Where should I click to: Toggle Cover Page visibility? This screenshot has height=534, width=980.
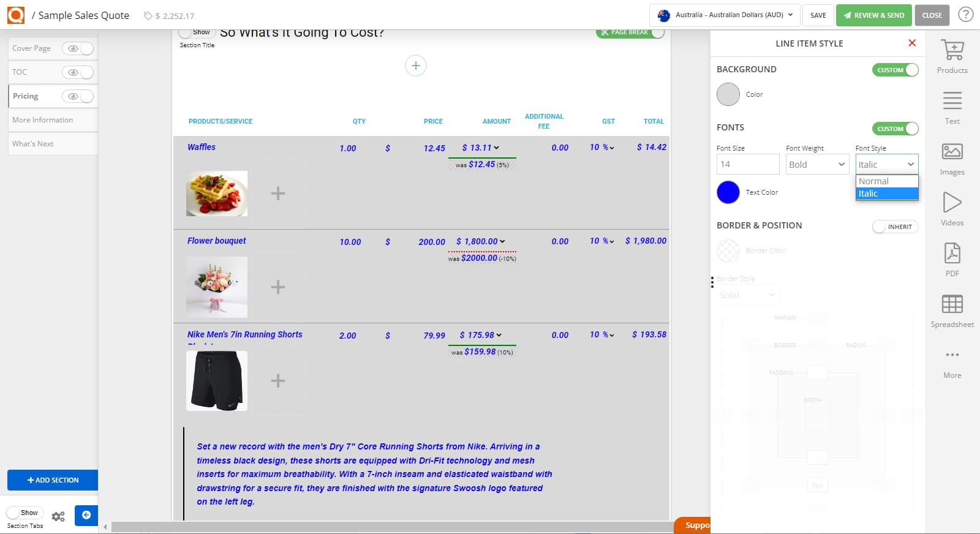coord(78,48)
